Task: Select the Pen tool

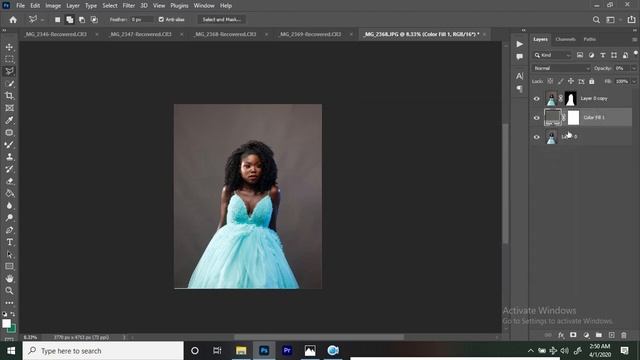Action: click(x=9, y=230)
